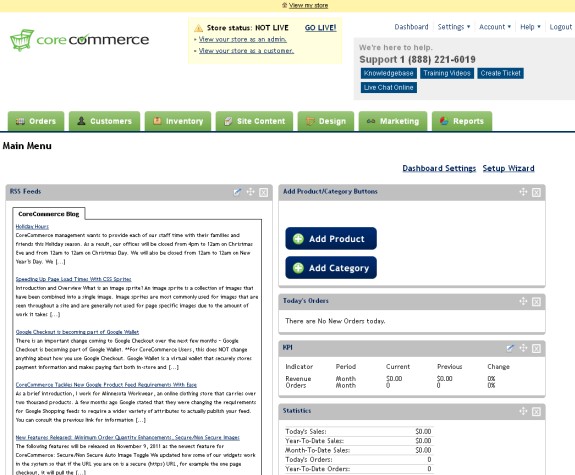This screenshot has width=575, height=475.
Task: Click the Create Ticket button
Action: click(501, 73)
